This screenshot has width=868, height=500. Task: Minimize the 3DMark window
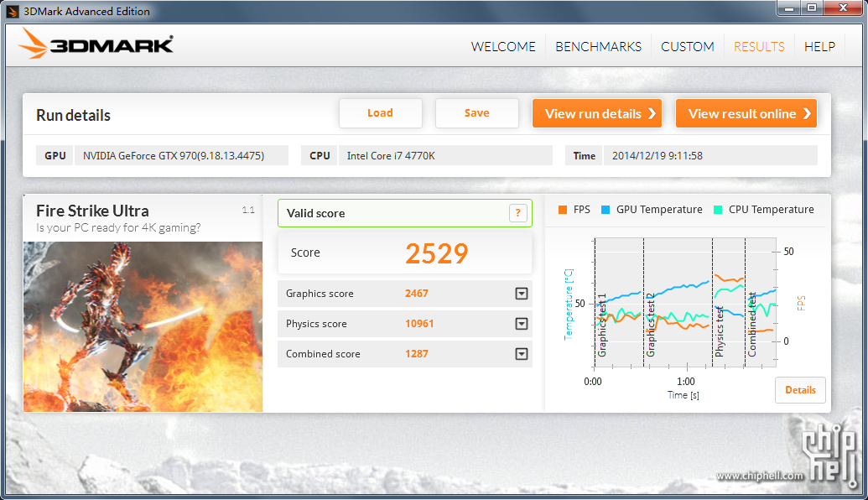[789, 8]
